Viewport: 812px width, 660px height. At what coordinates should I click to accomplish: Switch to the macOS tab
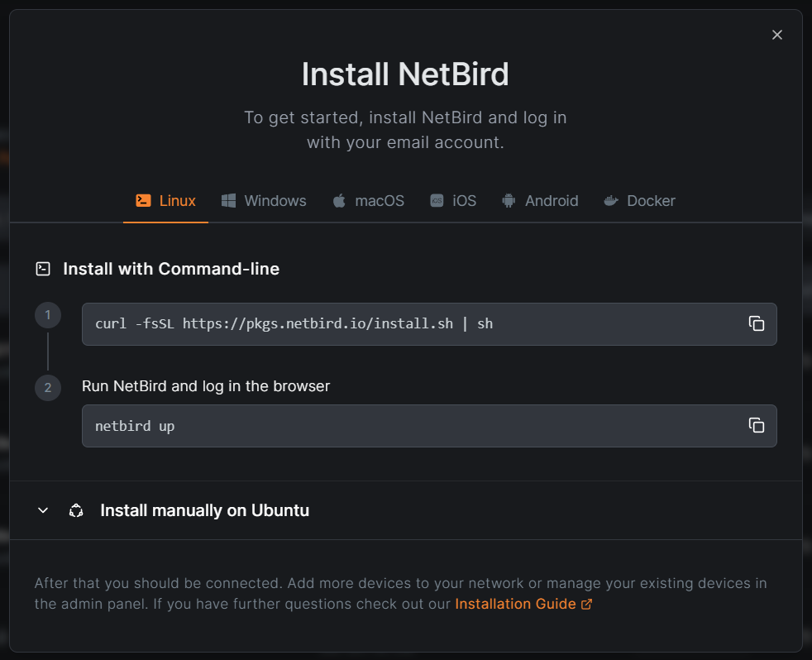380,201
